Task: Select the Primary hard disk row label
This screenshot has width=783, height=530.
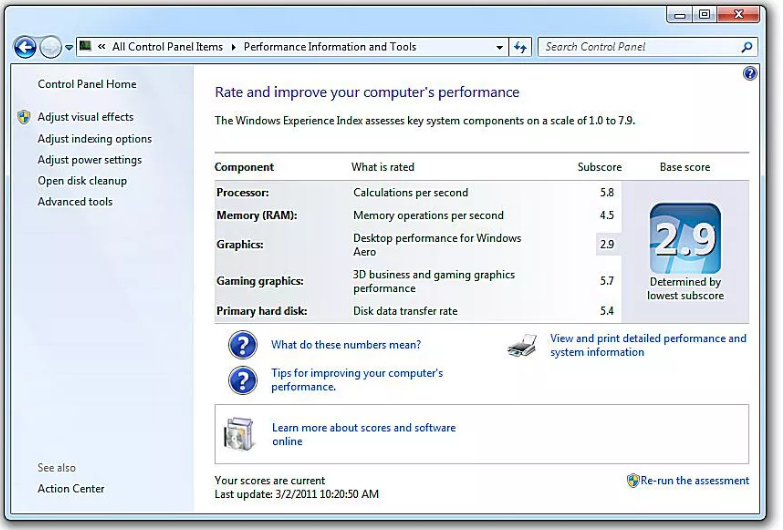Action: (x=262, y=311)
